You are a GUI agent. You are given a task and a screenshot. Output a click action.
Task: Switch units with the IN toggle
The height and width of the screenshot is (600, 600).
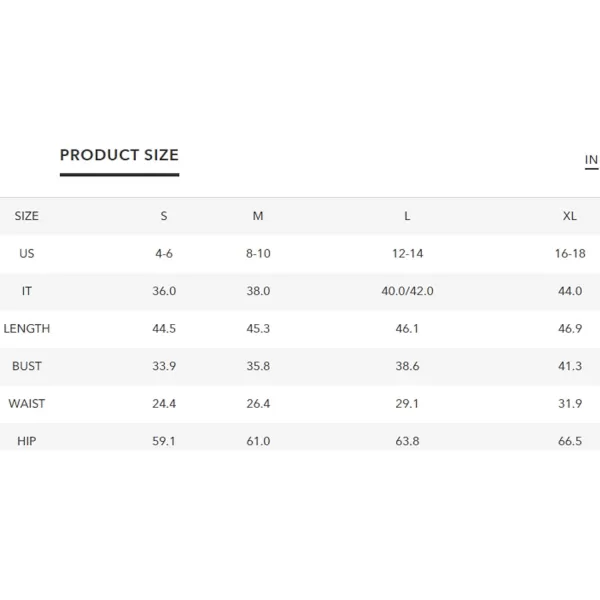pos(591,160)
